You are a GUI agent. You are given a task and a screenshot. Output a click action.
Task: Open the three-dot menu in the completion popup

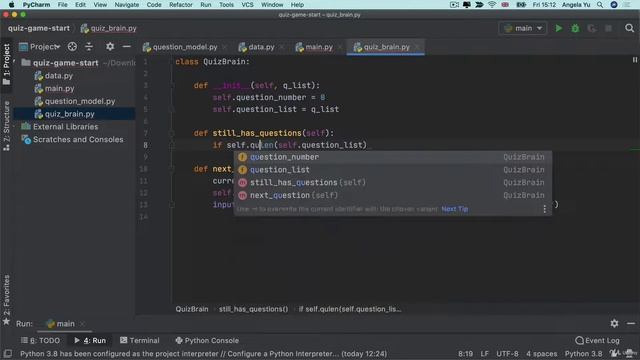click(544, 209)
